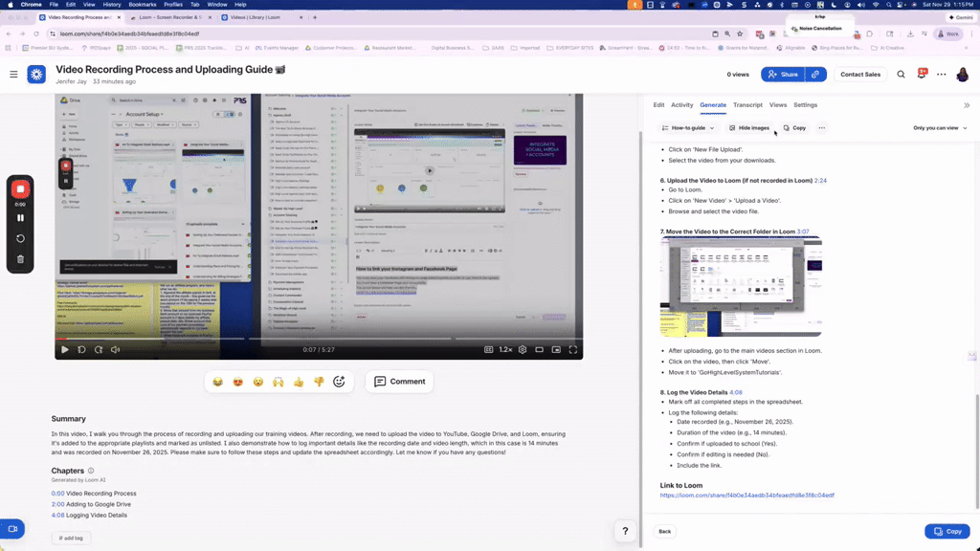The width and height of the screenshot is (980, 551).
Task: Copy the video link via chain icon
Action: 815,75
